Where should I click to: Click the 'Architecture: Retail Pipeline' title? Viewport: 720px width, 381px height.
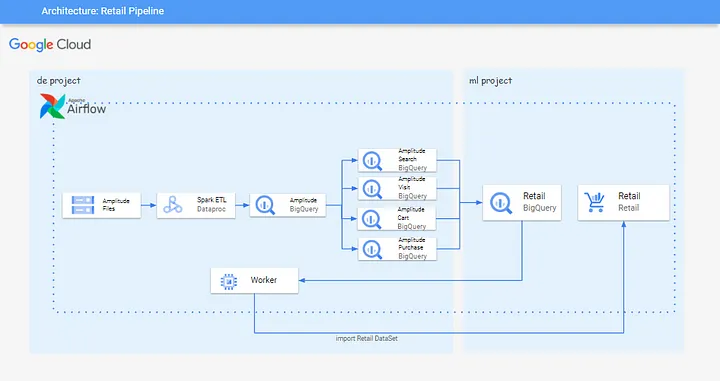click(x=103, y=11)
